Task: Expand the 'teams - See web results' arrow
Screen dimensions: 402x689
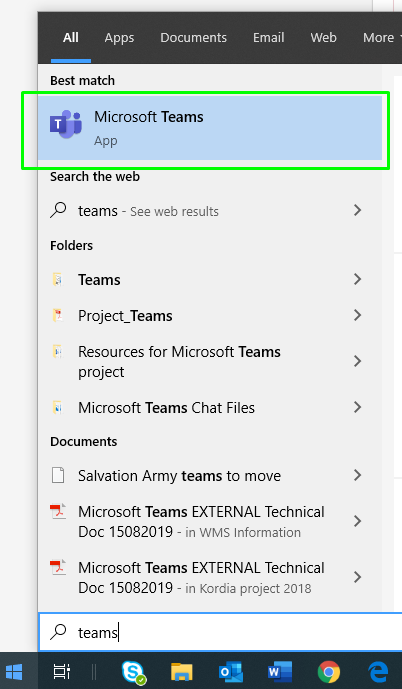Action: (x=357, y=210)
